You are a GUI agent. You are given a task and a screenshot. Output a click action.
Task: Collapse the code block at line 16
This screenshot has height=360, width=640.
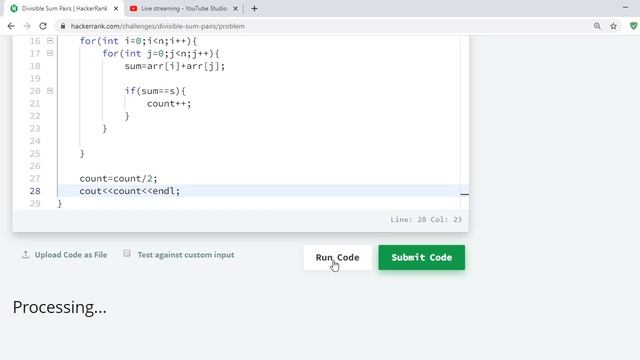(x=50, y=40)
